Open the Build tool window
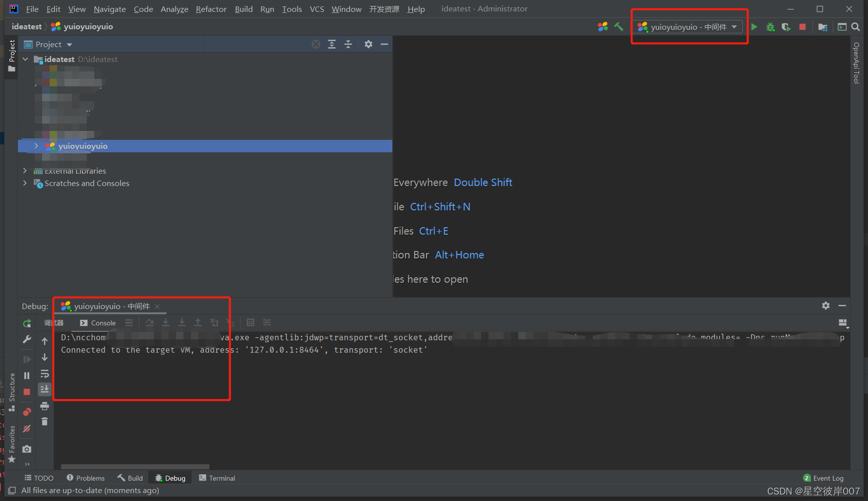The height and width of the screenshot is (501, 868). [130, 478]
